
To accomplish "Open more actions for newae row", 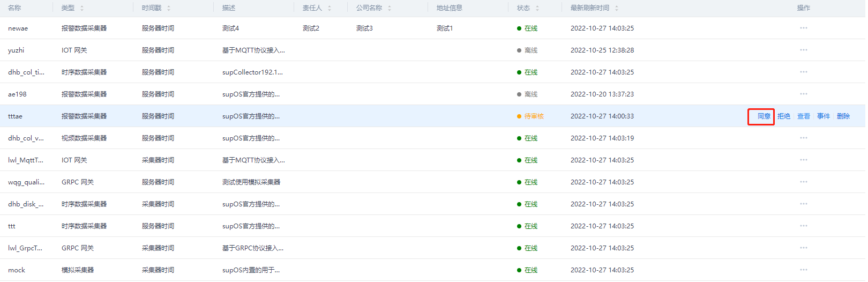I will click(803, 28).
